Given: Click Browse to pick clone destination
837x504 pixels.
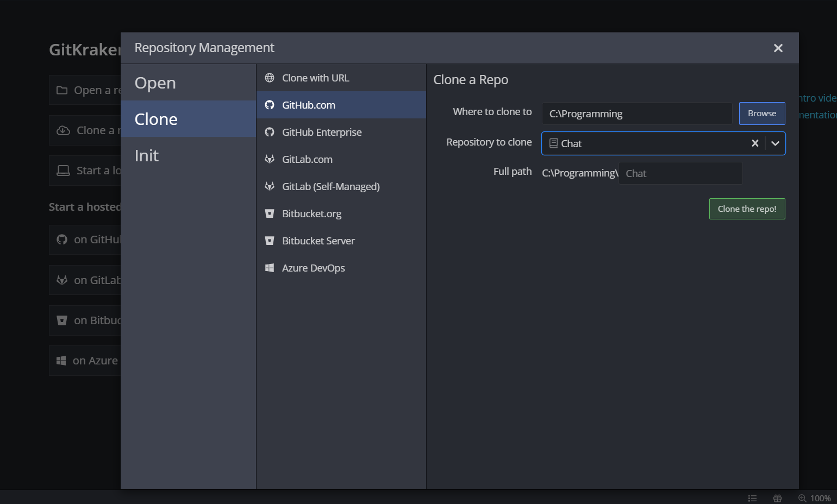Looking at the screenshot, I should coord(761,114).
